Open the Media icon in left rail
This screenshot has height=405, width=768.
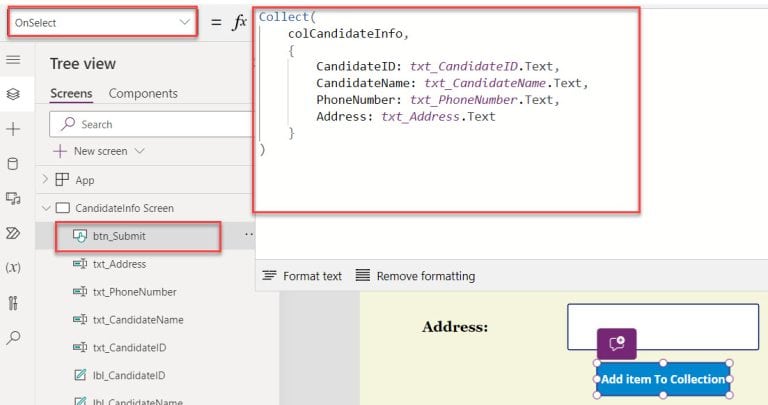[x=13, y=198]
